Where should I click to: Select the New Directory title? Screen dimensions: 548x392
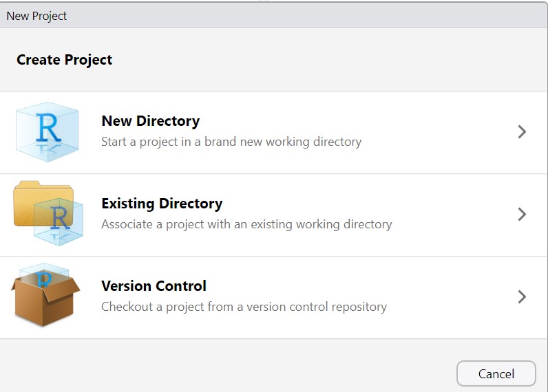coord(150,121)
